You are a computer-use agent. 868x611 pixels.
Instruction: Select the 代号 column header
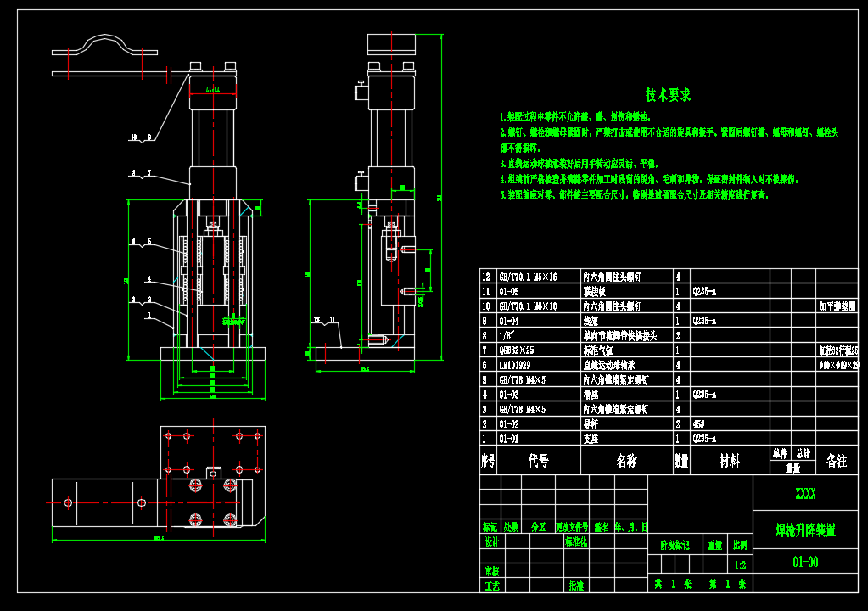click(538, 461)
